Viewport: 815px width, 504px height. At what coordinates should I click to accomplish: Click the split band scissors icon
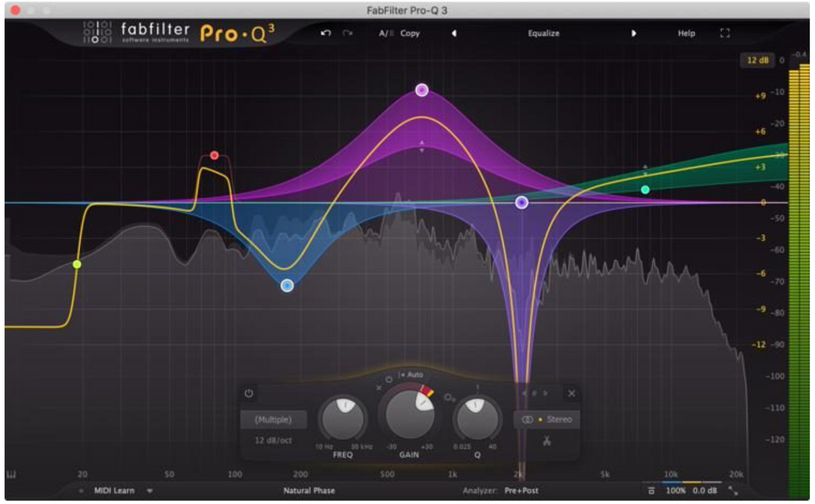[x=546, y=441]
